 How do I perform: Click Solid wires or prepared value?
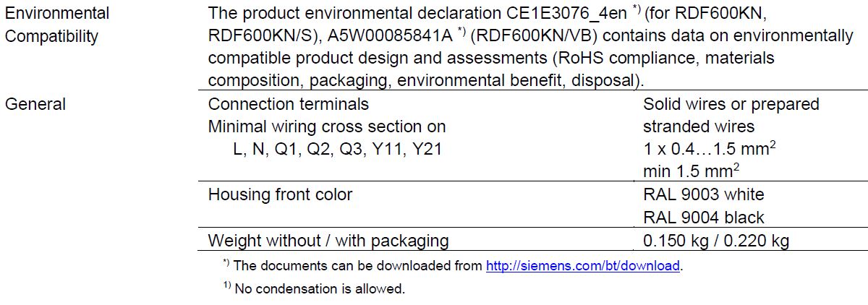pyautogui.click(x=731, y=104)
